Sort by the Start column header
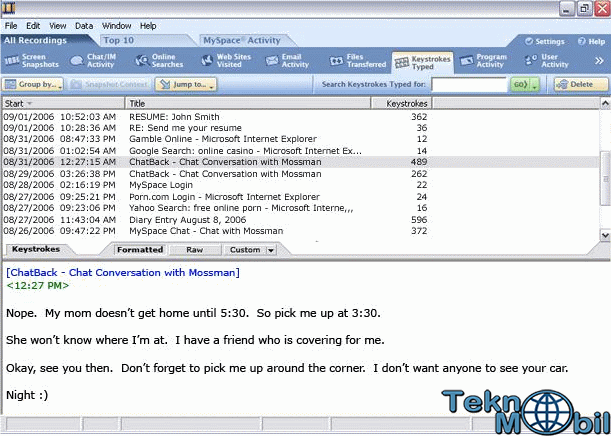The height and width of the screenshot is (436, 611). pos(63,103)
